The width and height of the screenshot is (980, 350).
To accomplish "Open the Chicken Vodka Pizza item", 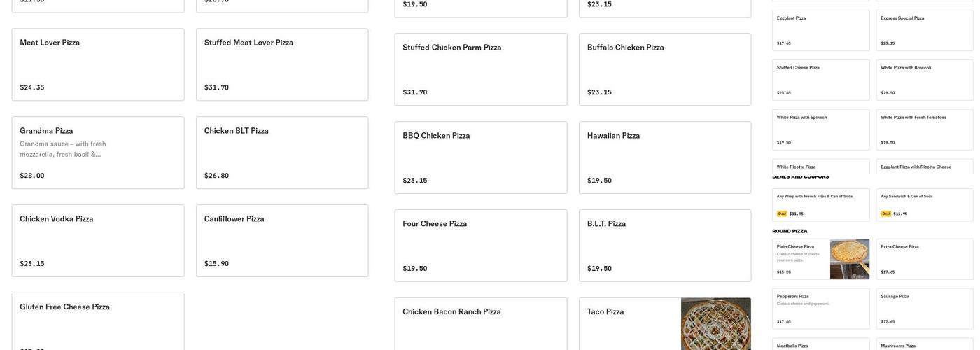I will point(98,241).
